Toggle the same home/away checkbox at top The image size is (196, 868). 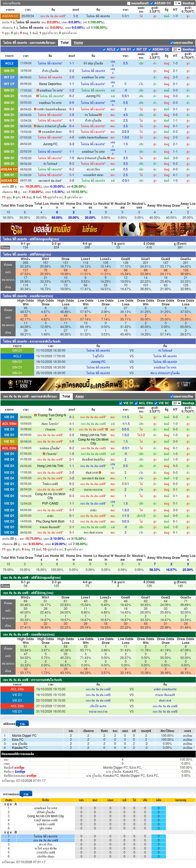129,3
